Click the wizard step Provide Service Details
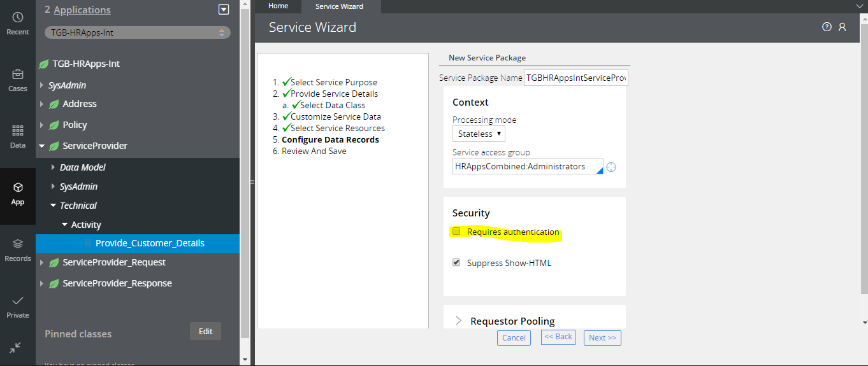 point(335,94)
